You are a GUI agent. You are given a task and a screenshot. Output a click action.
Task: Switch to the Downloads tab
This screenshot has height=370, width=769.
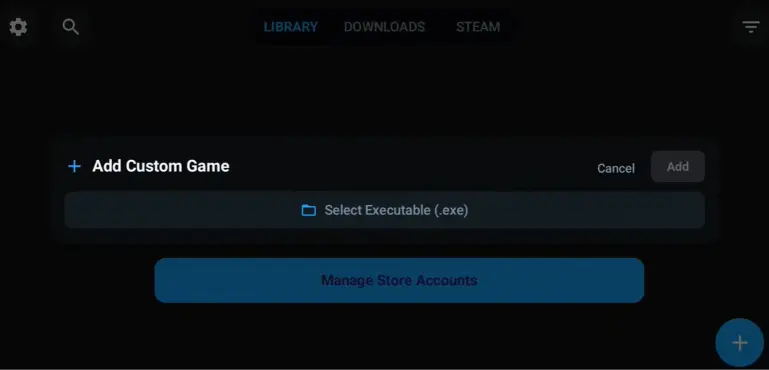(384, 27)
